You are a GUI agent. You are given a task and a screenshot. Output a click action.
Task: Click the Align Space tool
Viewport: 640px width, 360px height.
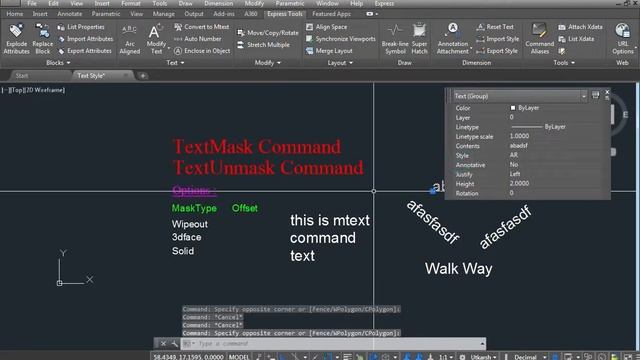pos(327,27)
